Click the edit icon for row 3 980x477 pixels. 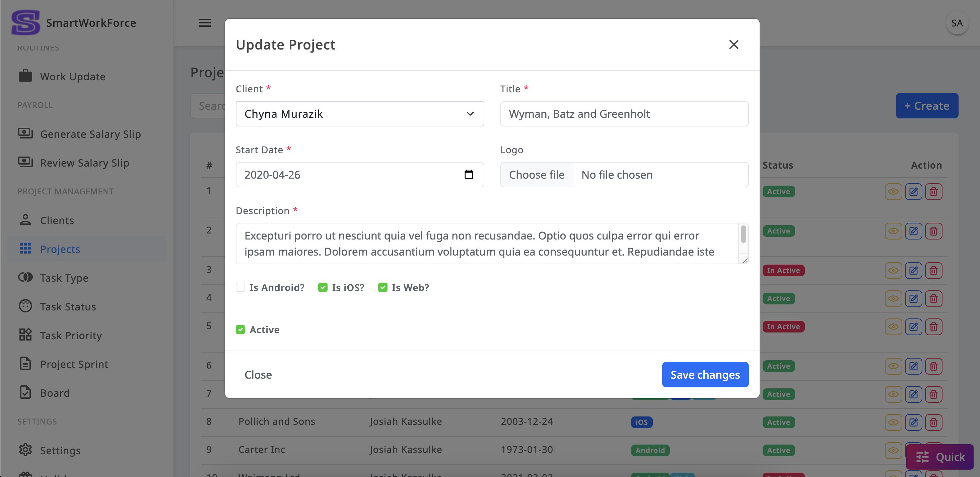click(913, 271)
